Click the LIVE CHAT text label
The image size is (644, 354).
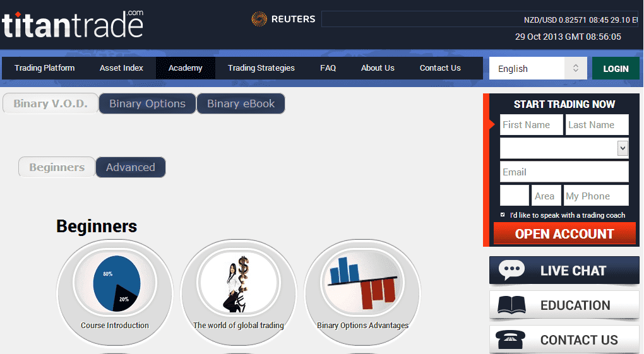click(573, 271)
